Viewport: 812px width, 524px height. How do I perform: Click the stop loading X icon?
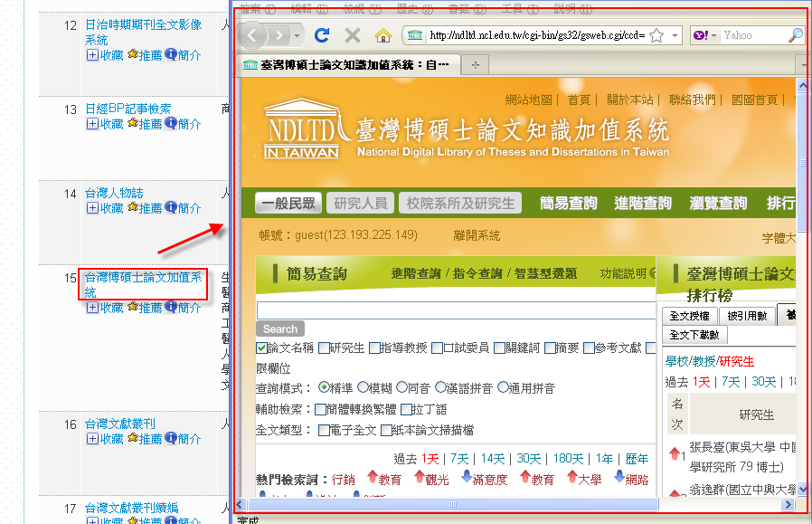pos(353,35)
